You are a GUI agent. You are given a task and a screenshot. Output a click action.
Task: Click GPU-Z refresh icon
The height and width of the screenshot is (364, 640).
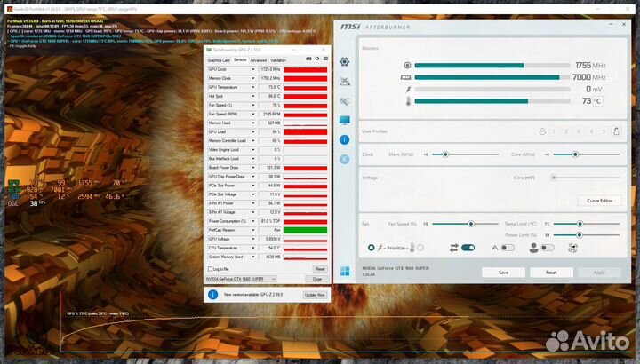click(317, 59)
